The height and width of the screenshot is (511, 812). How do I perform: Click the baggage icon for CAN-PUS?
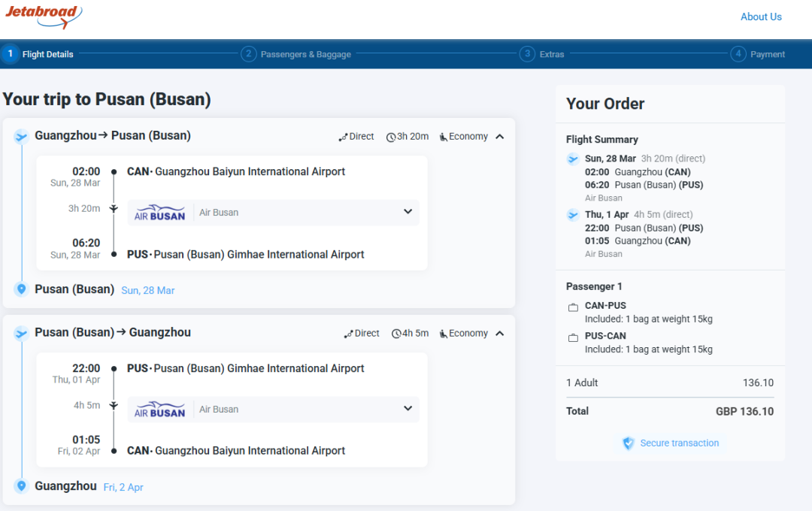point(573,307)
